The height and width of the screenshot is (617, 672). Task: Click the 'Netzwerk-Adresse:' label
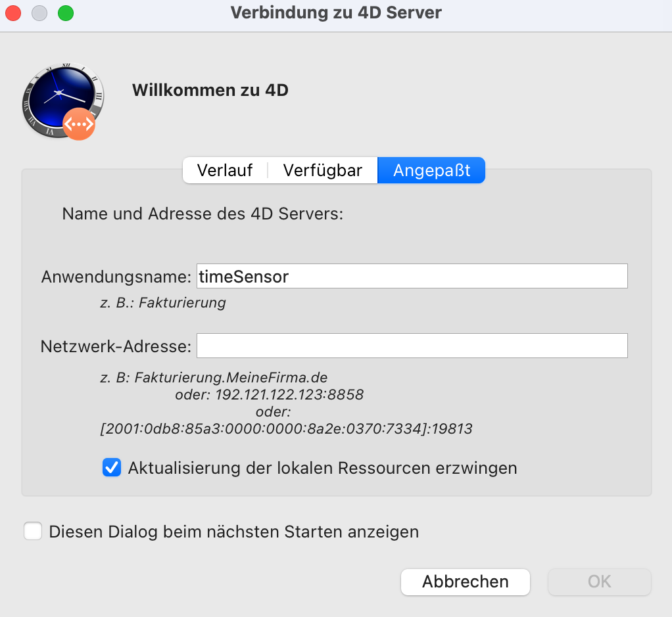pyautogui.click(x=116, y=346)
